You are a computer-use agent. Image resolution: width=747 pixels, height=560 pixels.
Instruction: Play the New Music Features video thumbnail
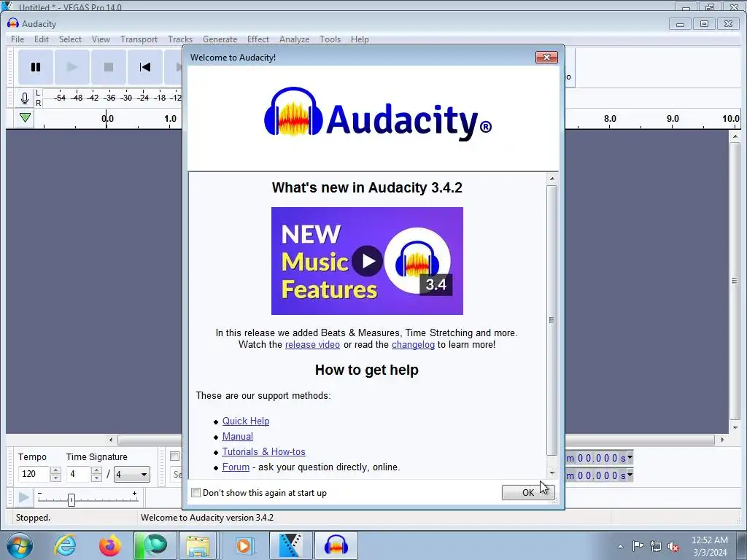click(368, 261)
